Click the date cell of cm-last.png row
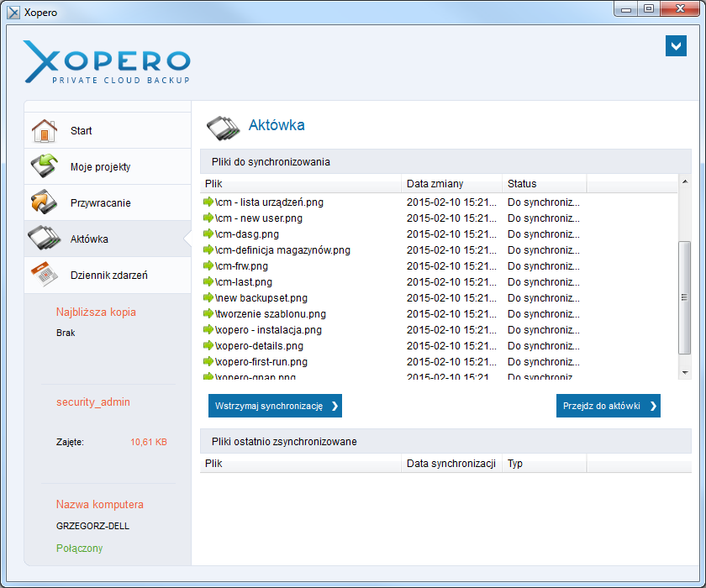 (x=451, y=281)
